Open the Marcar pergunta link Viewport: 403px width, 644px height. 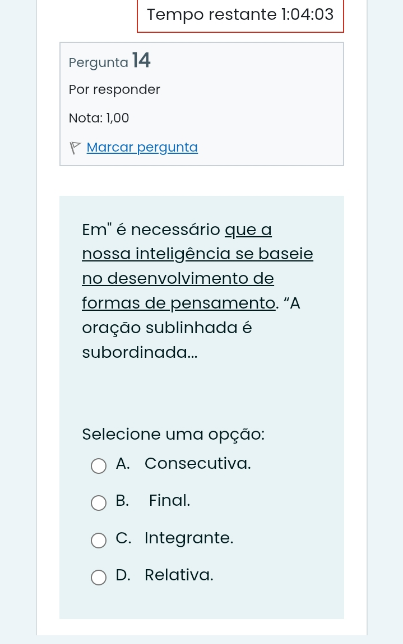[x=142, y=147]
